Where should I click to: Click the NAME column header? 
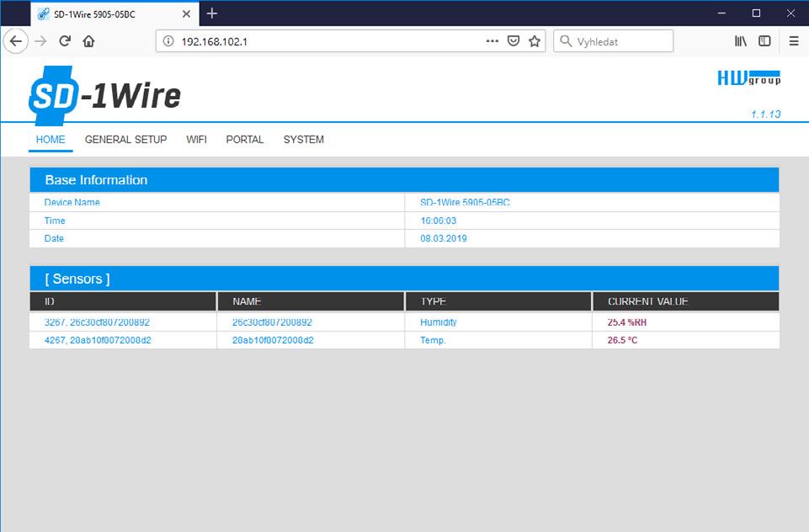tap(311, 301)
